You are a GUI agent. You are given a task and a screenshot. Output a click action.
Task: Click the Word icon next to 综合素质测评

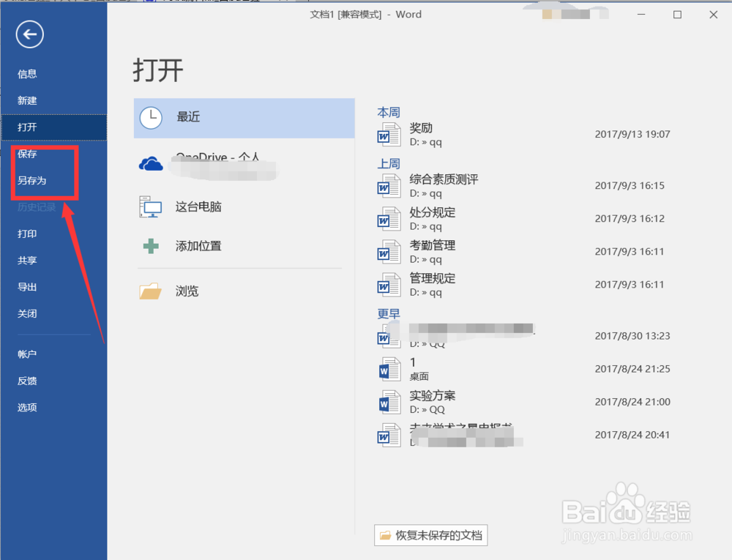point(389,186)
